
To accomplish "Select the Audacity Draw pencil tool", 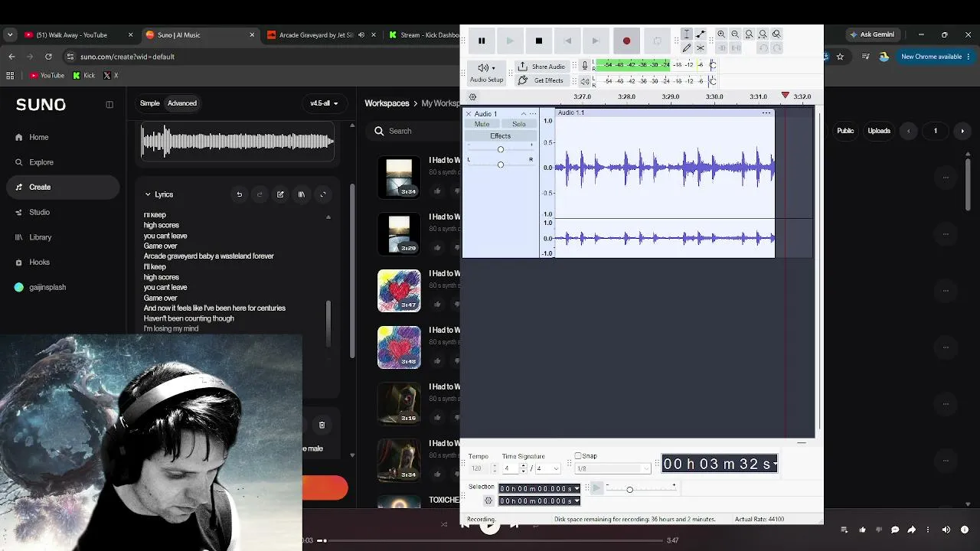I will [687, 48].
